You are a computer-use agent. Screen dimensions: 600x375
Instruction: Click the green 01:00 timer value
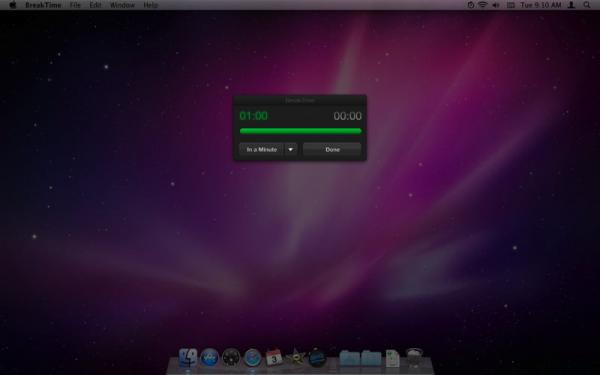pos(253,116)
